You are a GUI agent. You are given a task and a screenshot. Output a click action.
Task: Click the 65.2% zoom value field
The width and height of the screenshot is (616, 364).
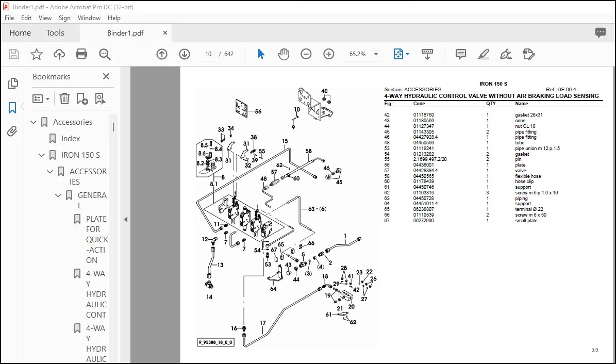tap(358, 54)
